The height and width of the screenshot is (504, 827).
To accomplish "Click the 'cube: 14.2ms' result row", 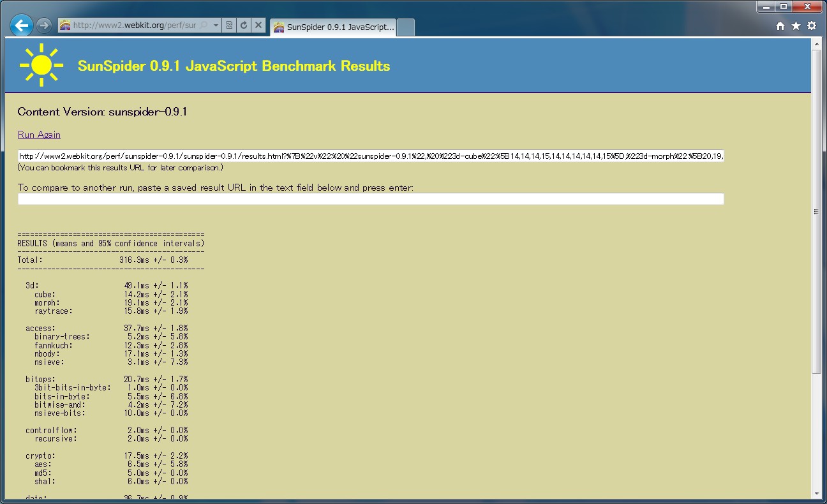I will pyautogui.click(x=111, y=294).
